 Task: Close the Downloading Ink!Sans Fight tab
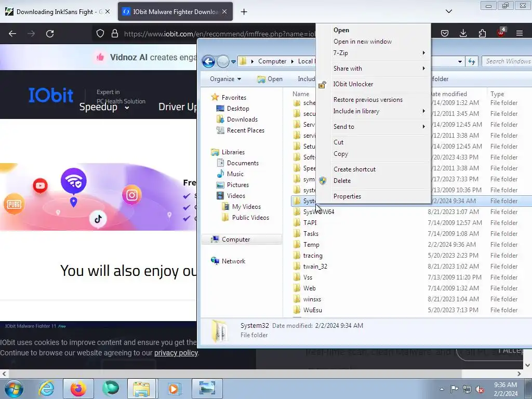(x=108, y=11)
